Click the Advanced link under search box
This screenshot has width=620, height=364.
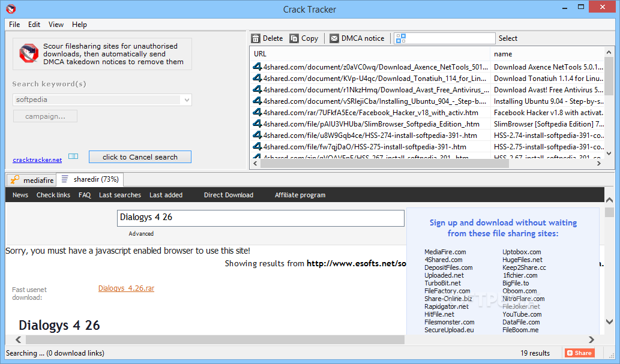141,234
